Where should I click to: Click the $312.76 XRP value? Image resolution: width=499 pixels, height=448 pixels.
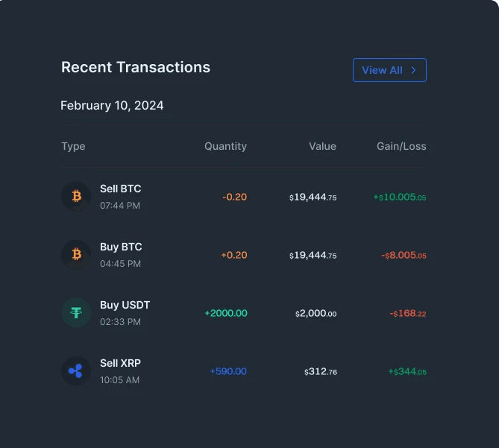pos(321,371)
